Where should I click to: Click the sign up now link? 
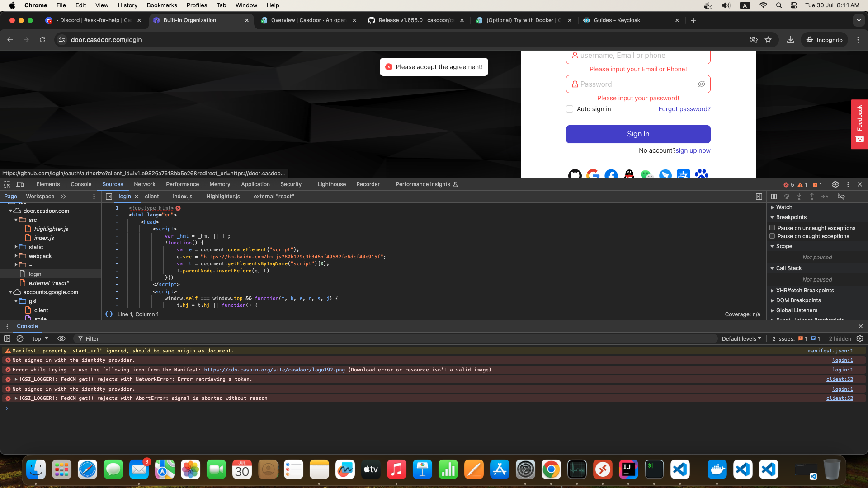tap(693, 150)
